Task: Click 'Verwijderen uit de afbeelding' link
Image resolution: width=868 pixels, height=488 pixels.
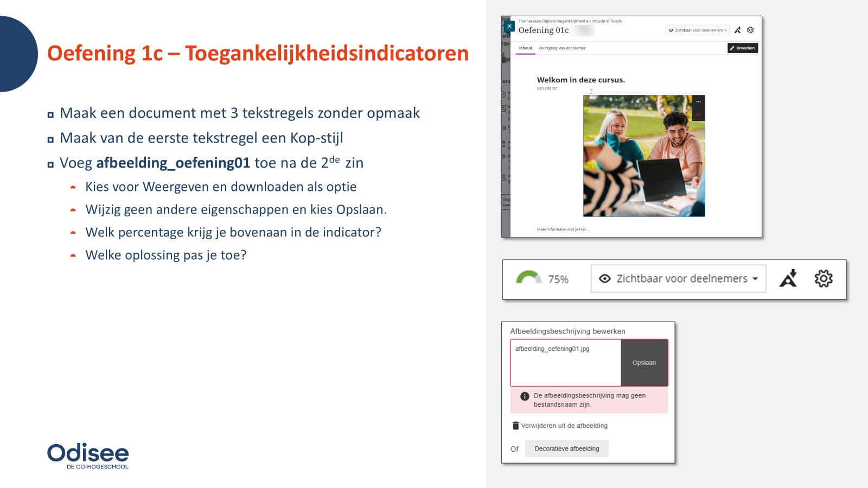Action: tap(564, 426)
